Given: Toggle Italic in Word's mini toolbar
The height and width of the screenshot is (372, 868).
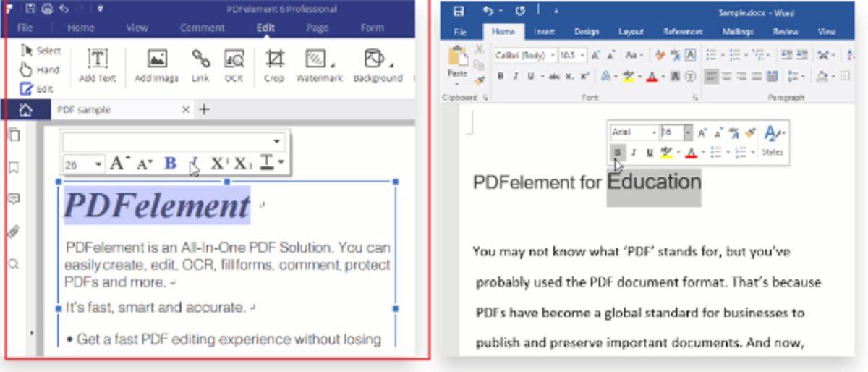Looking at the screenshot, I should coord(633,152).
